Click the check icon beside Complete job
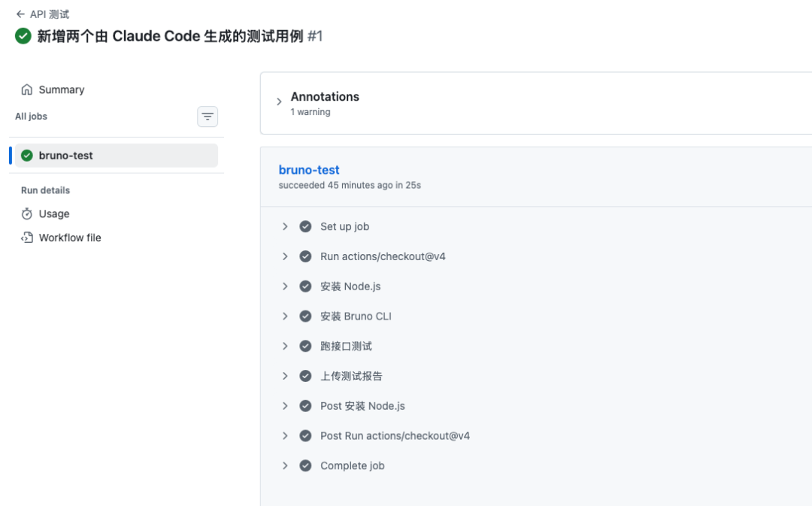Viewport: 812px width, 506px height. click(x=305, y=465)
